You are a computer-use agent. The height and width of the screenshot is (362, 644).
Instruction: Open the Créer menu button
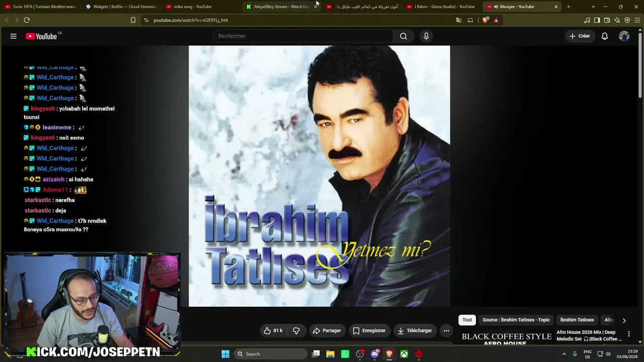(x=580, y=36)
